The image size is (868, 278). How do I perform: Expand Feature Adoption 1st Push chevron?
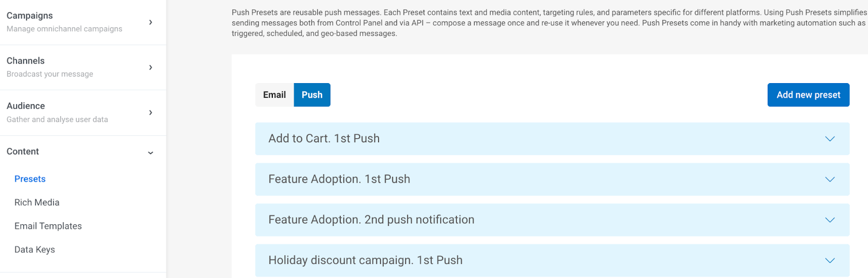click(x=829, y=179)
